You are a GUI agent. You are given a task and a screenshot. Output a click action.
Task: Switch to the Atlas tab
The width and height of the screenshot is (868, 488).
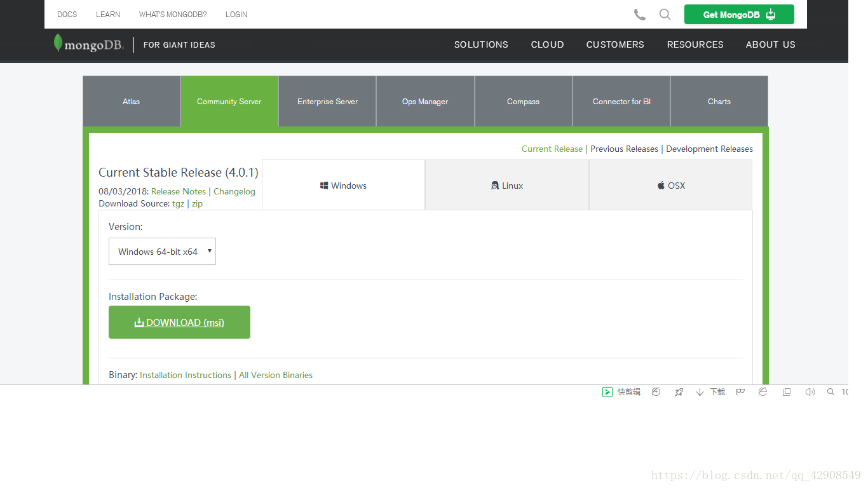[132, 102]
